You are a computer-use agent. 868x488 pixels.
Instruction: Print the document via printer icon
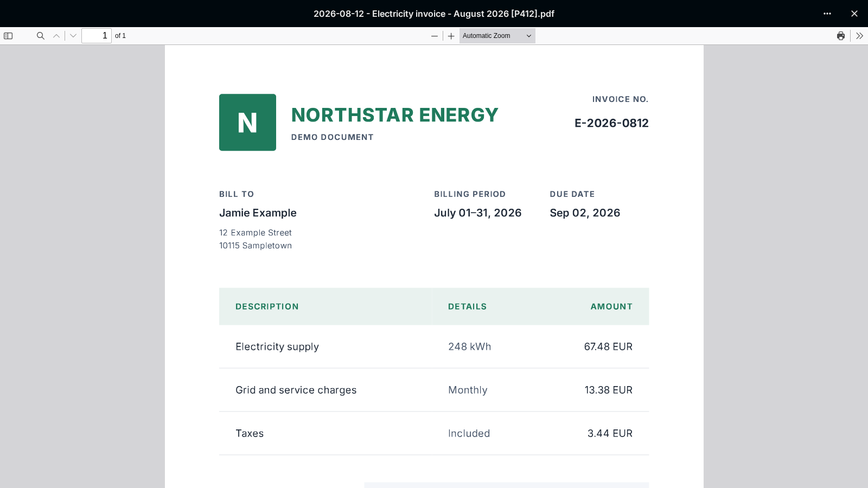point(841,36)
